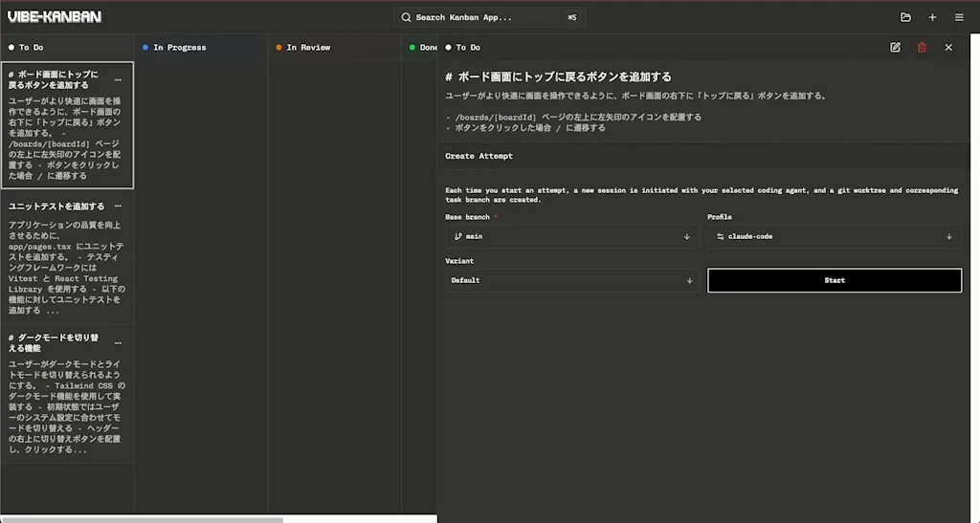Screen dimensions: 980x523
Task: Open options menu of ボード画面 task card
Action: pyautogui.click(x=118, y=80)
